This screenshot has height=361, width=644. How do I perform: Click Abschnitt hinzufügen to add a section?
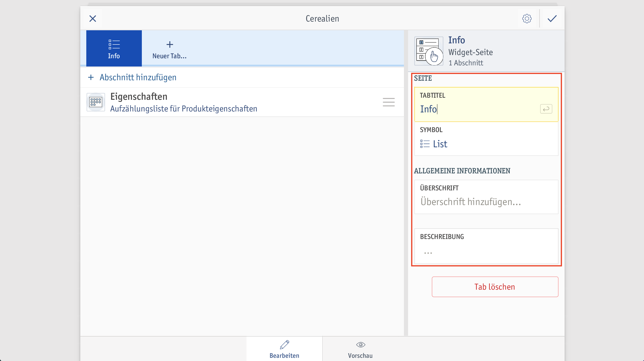[138, 78]
